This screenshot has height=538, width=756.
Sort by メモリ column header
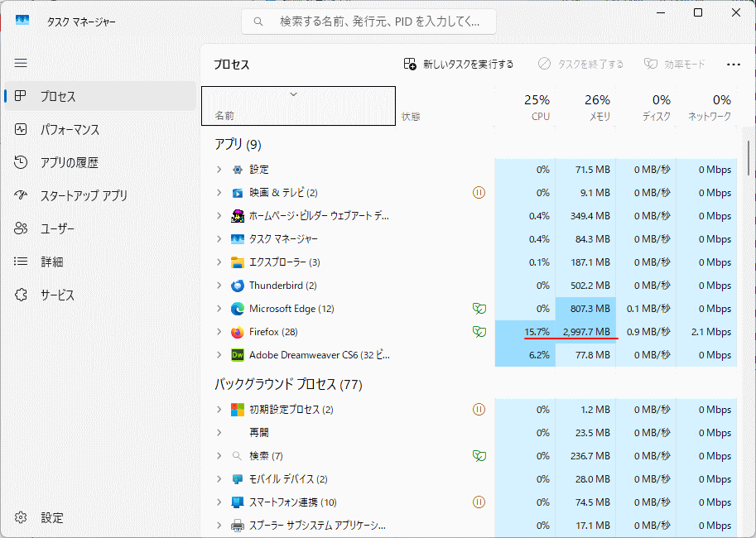click(x=585, y=107)
